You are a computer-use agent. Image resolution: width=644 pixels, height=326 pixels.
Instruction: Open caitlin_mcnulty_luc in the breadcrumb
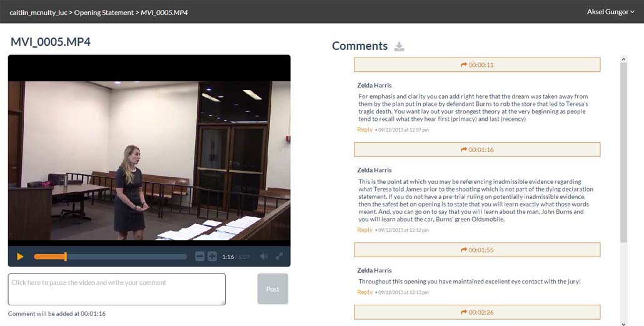click(38, 13)
